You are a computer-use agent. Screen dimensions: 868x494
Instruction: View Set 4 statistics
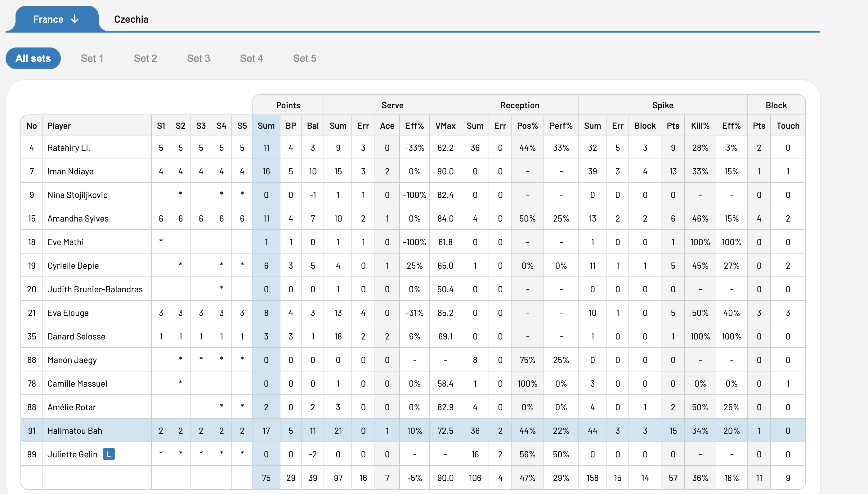(251, 58)
